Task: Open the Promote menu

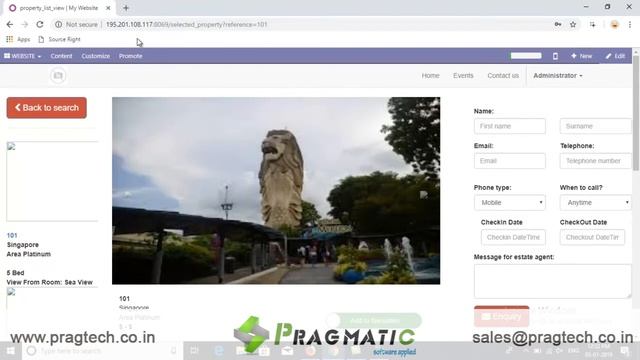Action: (131, 56)
